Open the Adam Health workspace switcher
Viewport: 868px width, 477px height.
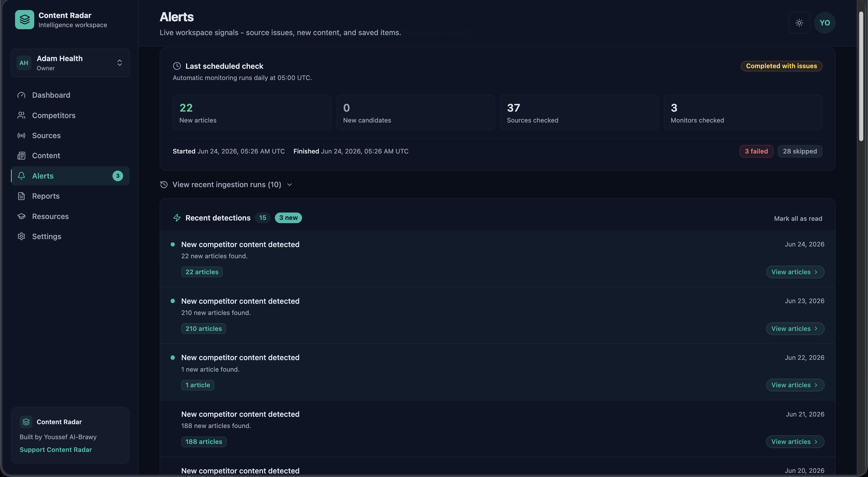click(70, 63)
